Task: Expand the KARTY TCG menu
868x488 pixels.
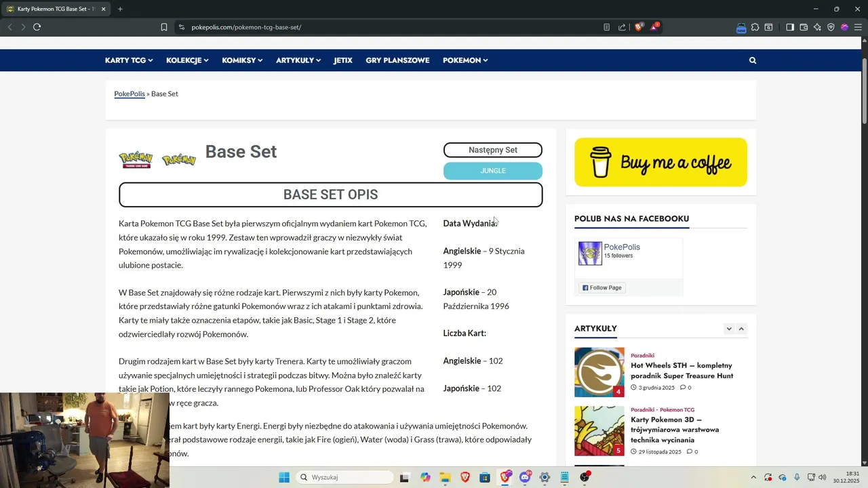Action: (129, 60)
